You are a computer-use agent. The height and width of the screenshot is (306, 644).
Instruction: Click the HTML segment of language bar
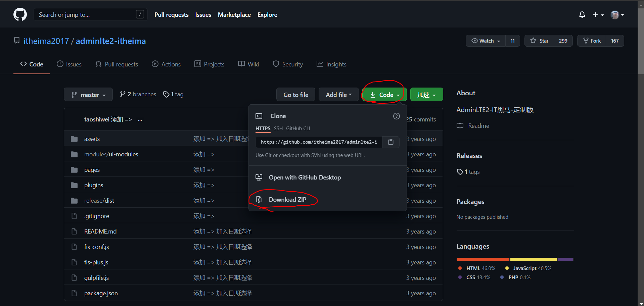tap(483, 259)
